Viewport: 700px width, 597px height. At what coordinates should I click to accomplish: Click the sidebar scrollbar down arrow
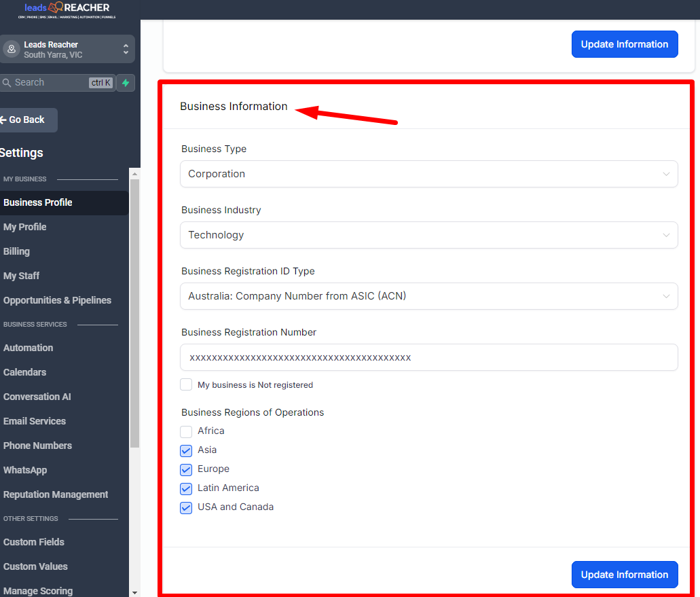click(135, 592)
